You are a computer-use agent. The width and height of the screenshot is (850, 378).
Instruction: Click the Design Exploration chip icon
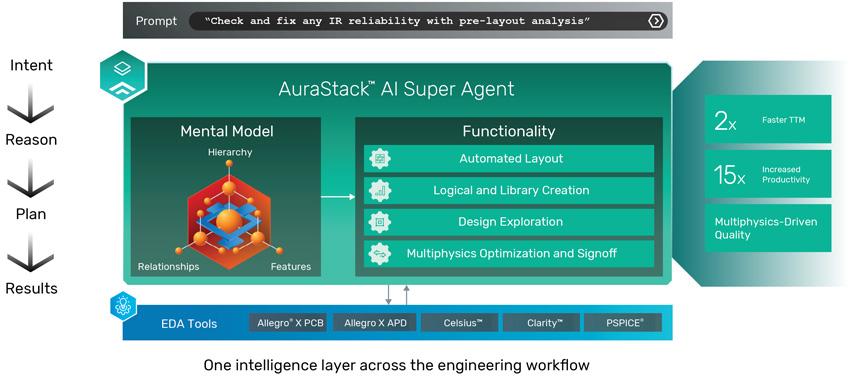pyautogui.click(x=379, y=222)
